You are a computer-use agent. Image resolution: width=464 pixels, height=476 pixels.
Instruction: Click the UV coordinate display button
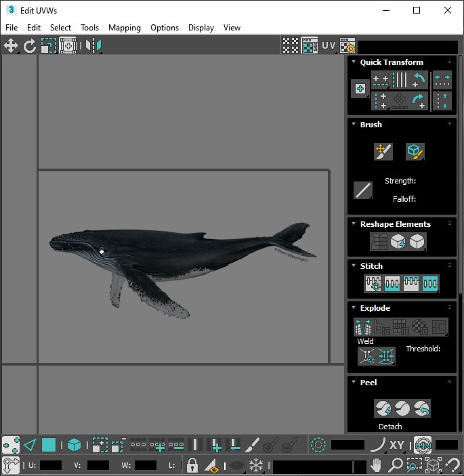329,45
